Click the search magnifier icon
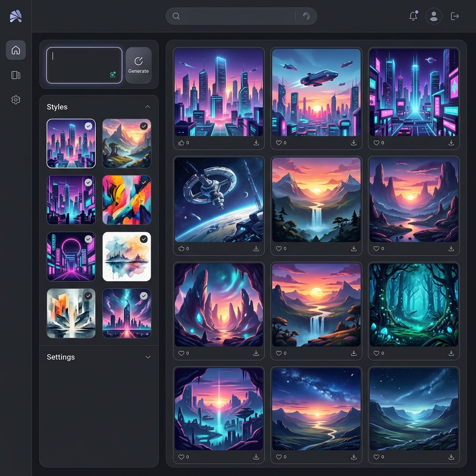 point(176,16)
